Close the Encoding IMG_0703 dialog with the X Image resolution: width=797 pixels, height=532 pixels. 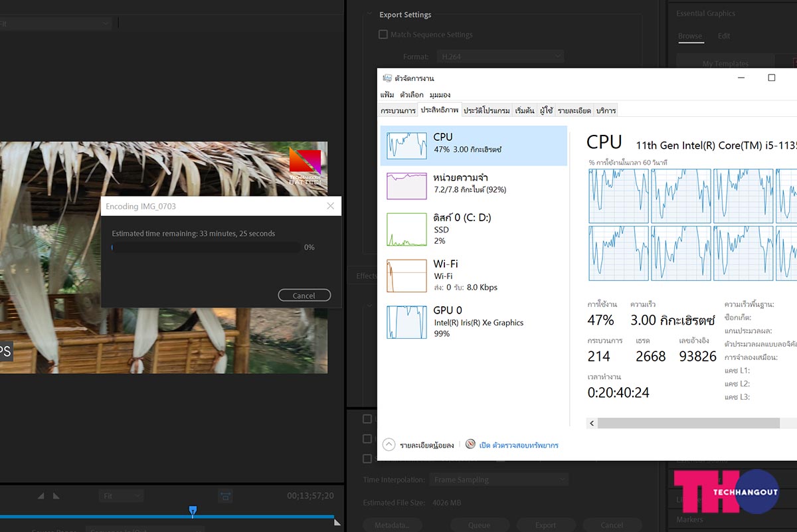[x=331, y=206]
